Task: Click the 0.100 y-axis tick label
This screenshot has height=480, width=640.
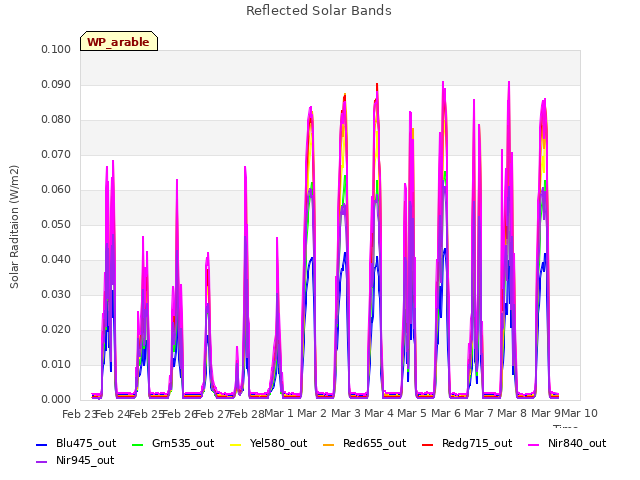Action: pos(56,49)
